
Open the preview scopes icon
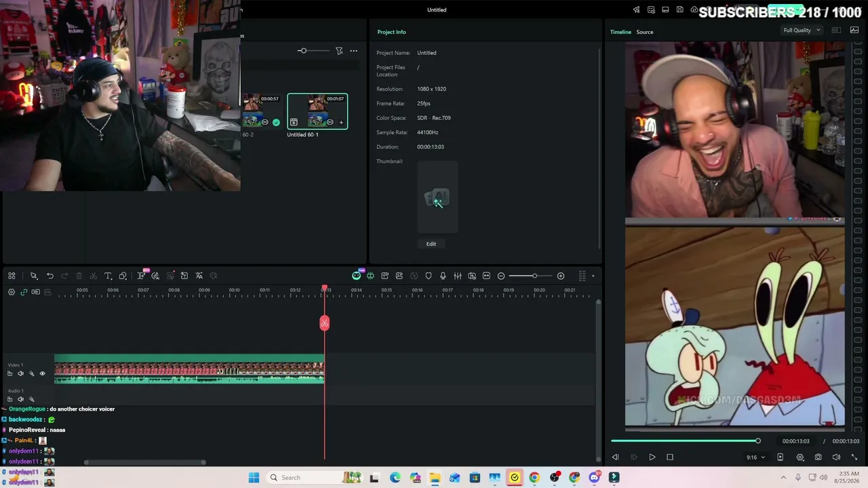tap(854, 30)
